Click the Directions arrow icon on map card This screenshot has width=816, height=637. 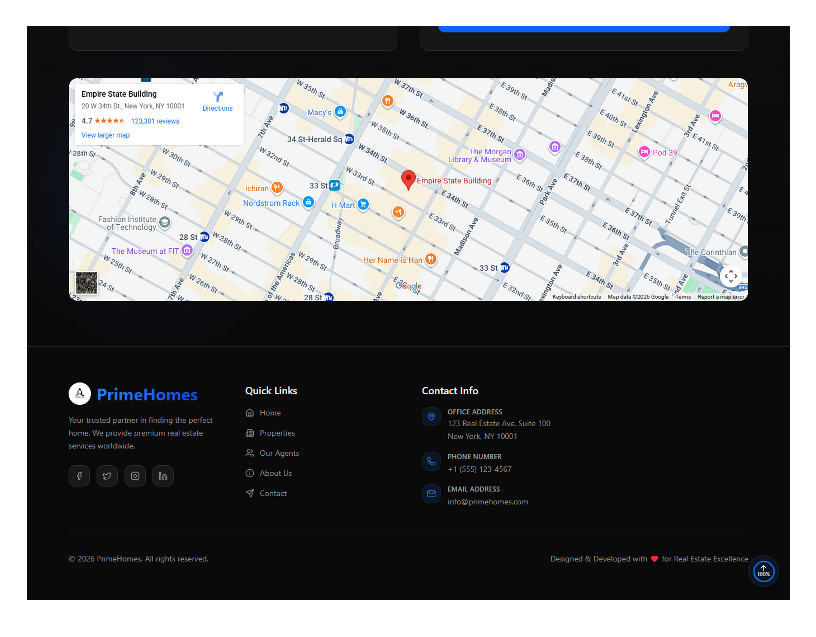(x=218, y=97)
